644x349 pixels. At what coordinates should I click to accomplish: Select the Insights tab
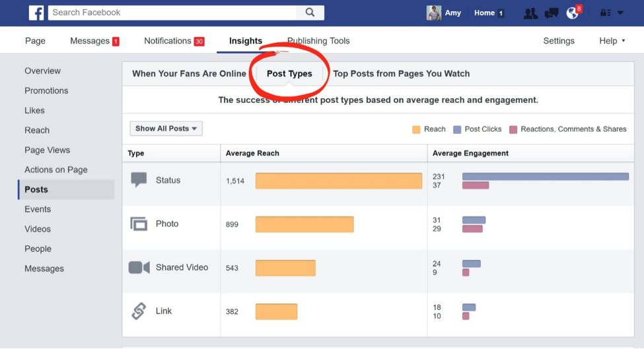point(246,41)
